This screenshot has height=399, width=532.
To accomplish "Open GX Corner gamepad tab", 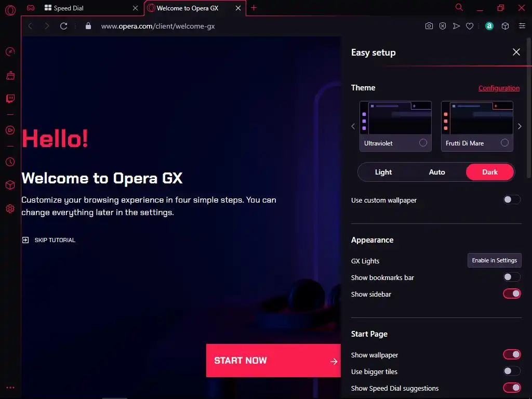I will coord(31,8).
